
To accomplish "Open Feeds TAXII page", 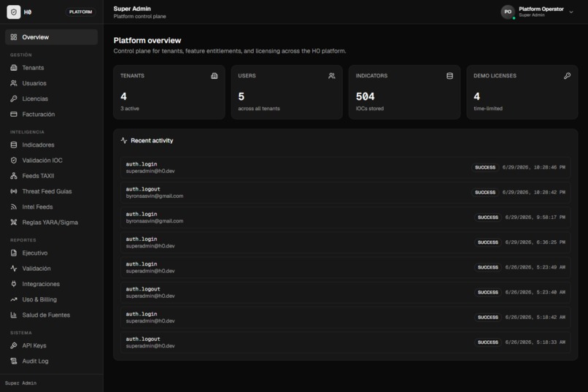I will [51, 175].
